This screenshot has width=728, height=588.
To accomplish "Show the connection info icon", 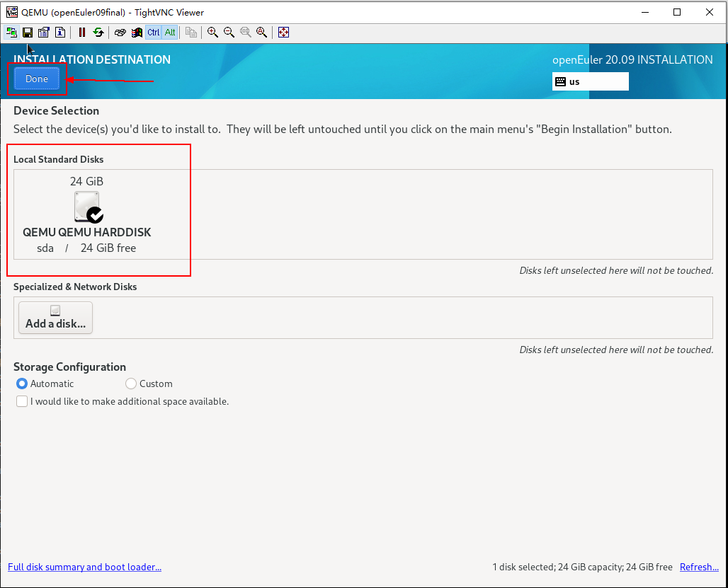I will pyautogui.click(x=60, y=33).
